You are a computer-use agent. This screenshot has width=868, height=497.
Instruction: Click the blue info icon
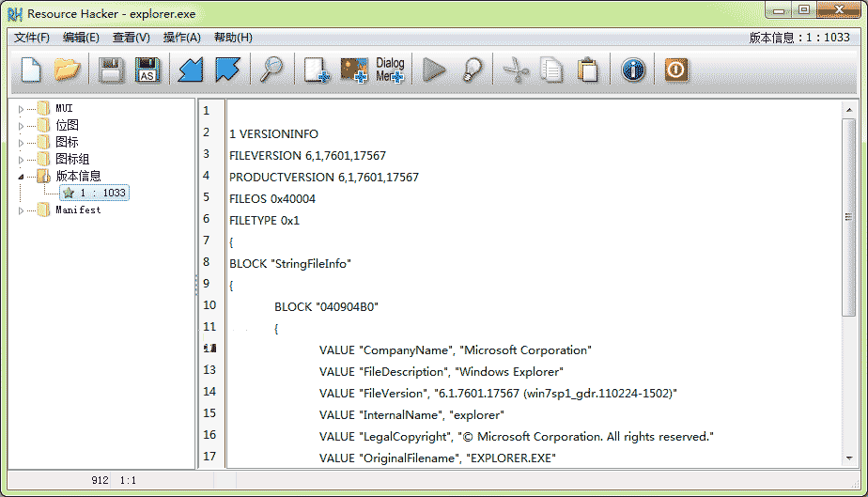click(633, 70)
